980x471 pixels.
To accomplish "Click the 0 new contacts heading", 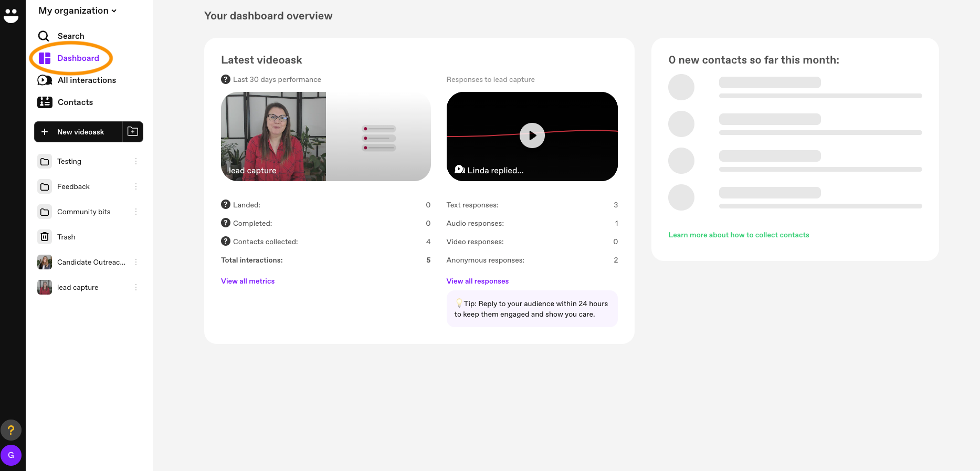I will pos(754,60).
